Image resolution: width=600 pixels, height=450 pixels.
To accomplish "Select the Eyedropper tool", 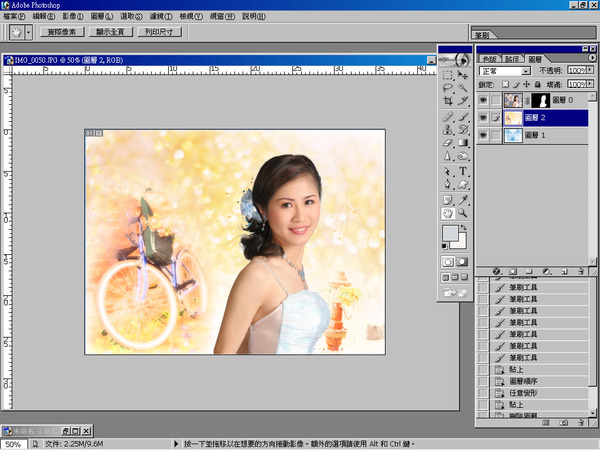I will point(463,199).
